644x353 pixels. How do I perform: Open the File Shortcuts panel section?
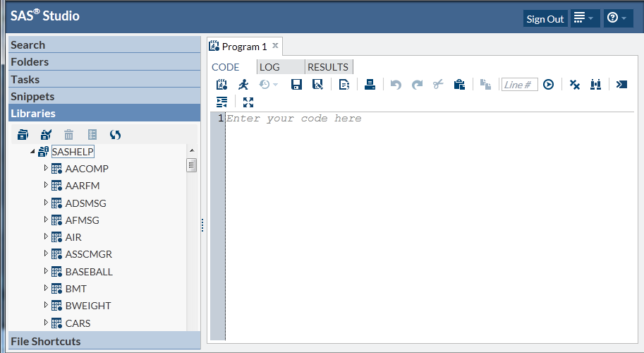click(104, 341)
